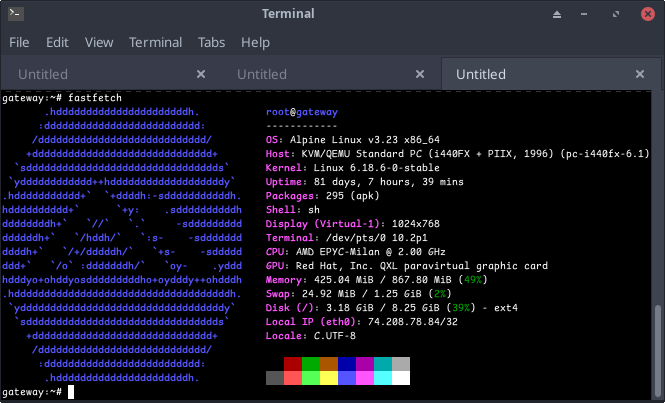Click the teal color block
This screenshot has width=665, height=403.
(x=383, y=364)
